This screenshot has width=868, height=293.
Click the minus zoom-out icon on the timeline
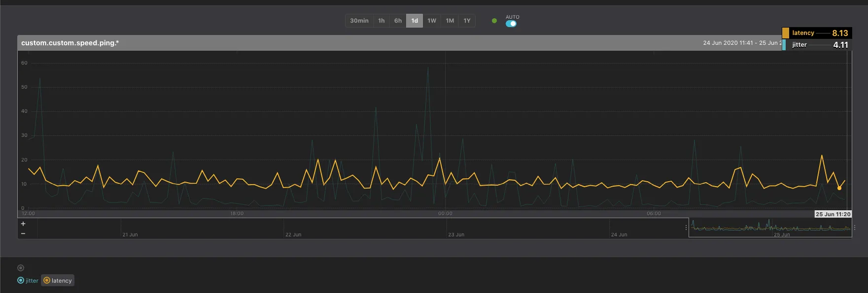pos(23,233)
